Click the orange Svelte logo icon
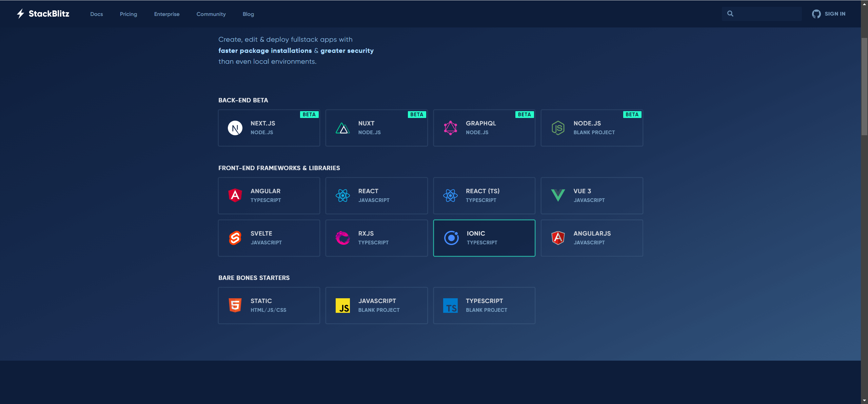The height and width of the screenshot is (404, 868). (x=235, y=238)
